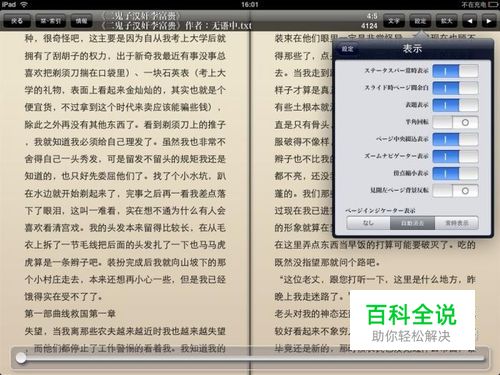Click the line 饿得实在受不了了。

tap(64, 296)
